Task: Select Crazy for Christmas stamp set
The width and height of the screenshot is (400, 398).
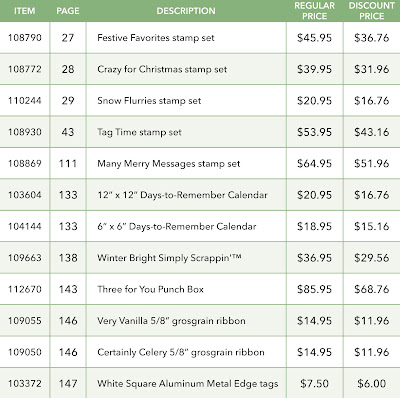Action: (x=162, y=69)
